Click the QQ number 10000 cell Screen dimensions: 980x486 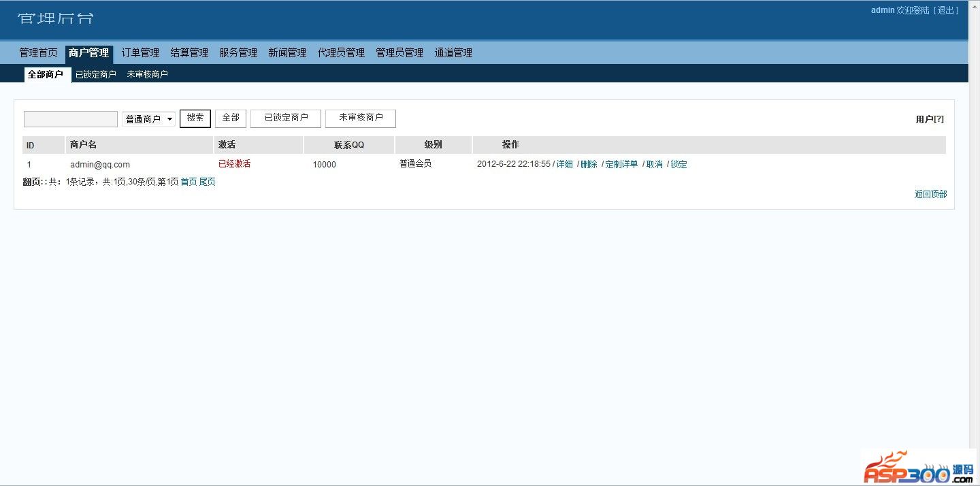click(x=324, y=164)
